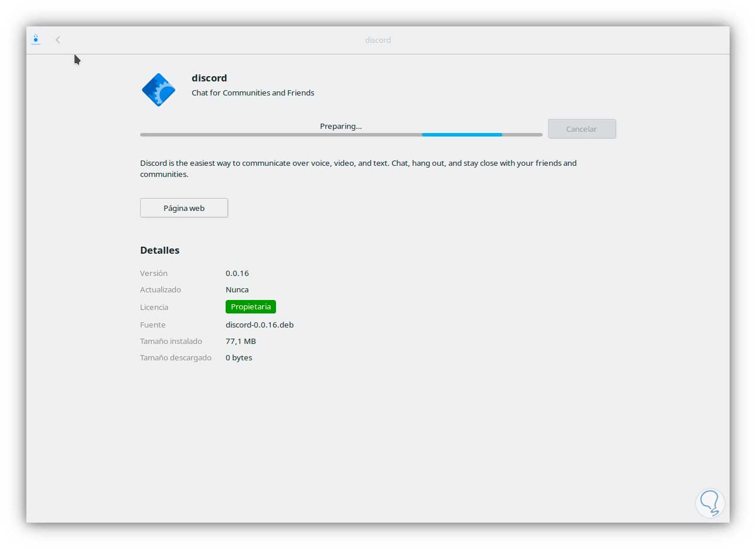Image resolution: width=756 pixels, height=549 pixels.
Task: Open the Página web link button
Action: click(x=184, y=208)
